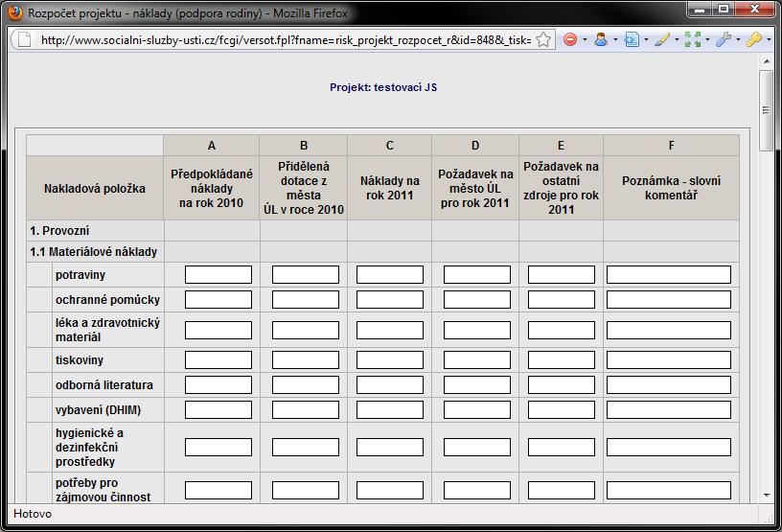The image size is (782, 532).
Task: Click the column letter 'A' header
Action: point(212,146)
